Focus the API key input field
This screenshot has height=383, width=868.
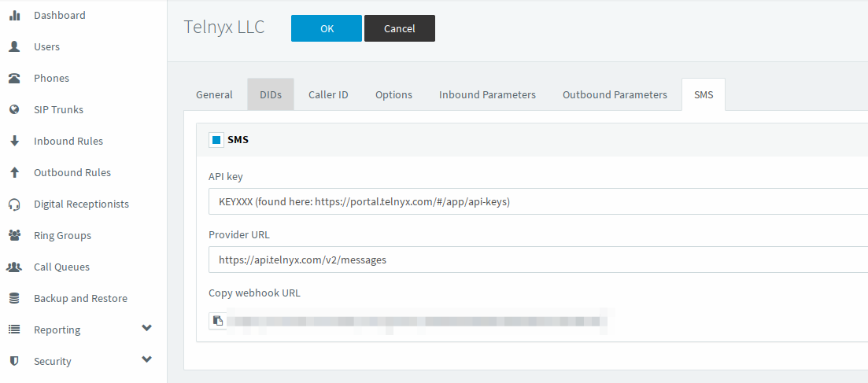538,201
